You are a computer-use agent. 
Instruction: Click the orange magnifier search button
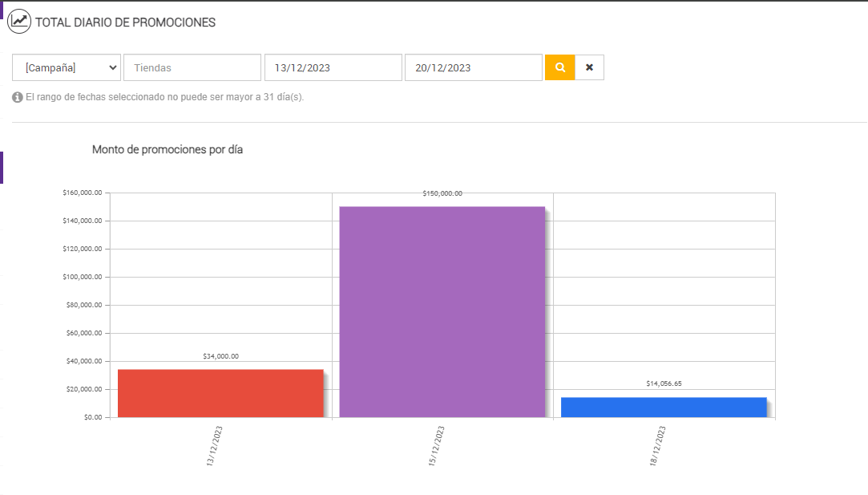(x=560, y=67)
